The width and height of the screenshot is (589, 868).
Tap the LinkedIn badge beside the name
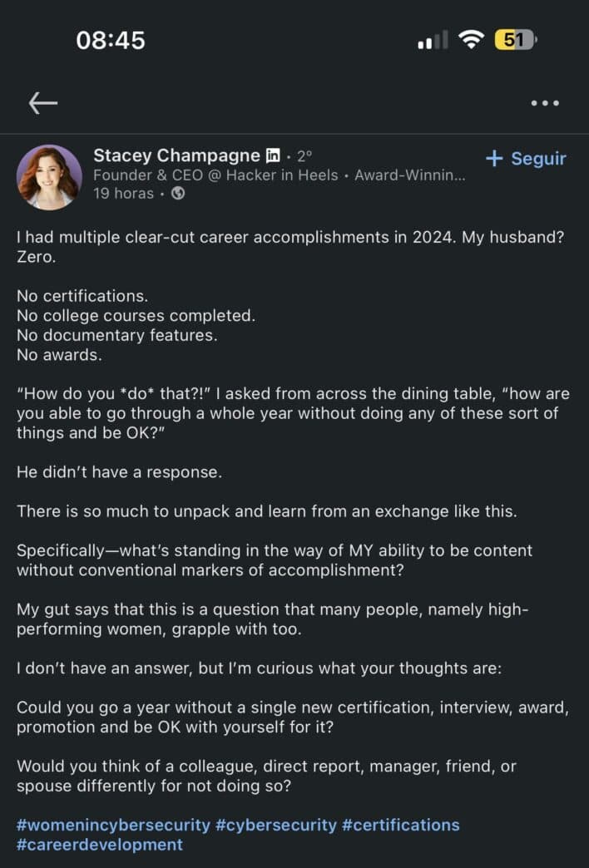[273, 155]
